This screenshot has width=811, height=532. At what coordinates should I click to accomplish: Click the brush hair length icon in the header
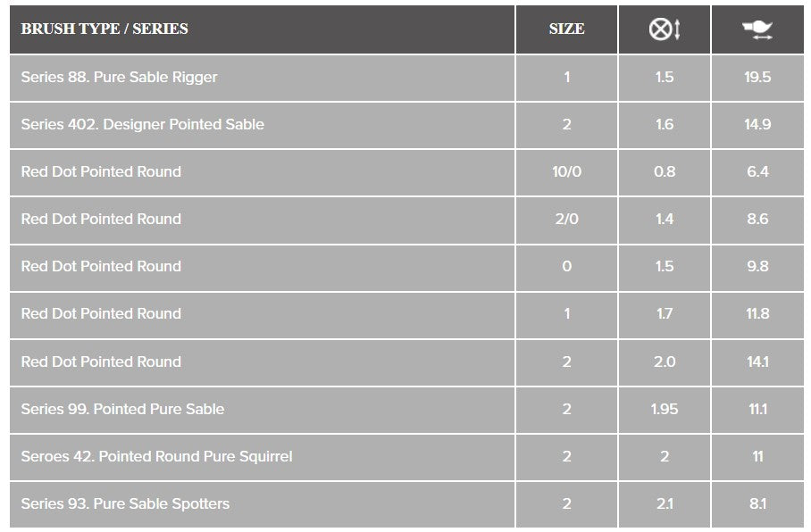point(757,29)
